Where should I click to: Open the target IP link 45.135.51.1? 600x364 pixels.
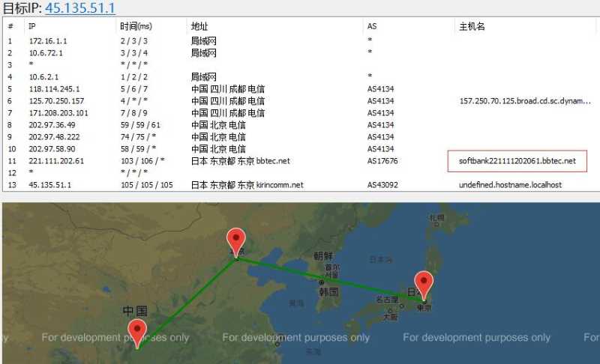[x=80, y=7]
